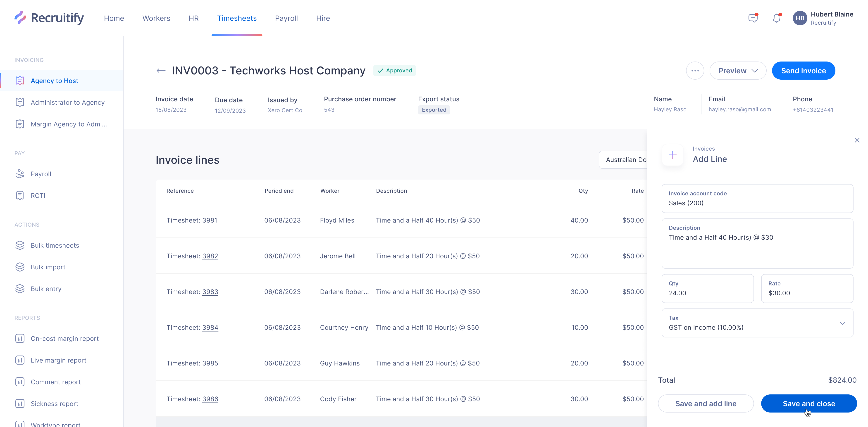
Task: Open Timesheet 3983 link
Action: tap(210, 292)
